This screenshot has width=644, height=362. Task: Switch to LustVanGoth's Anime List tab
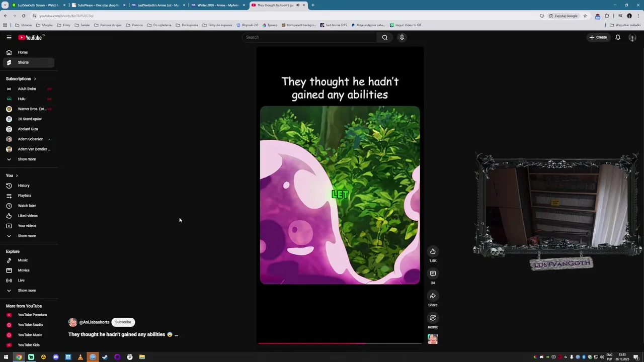pos(158,5)
